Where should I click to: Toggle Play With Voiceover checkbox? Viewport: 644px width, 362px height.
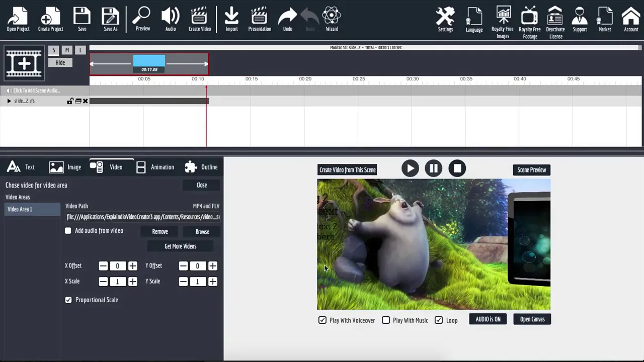tap(323, 320)
